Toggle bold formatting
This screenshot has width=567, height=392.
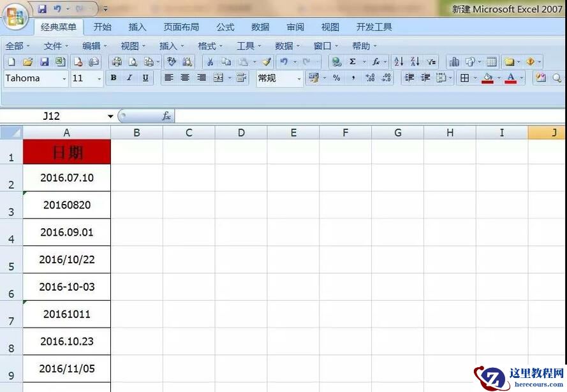tap(112, 77)
